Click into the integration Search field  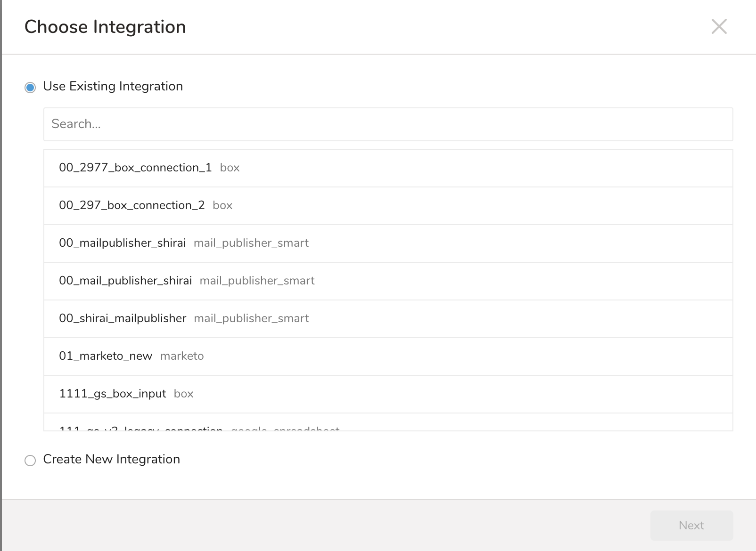[388, 124]
